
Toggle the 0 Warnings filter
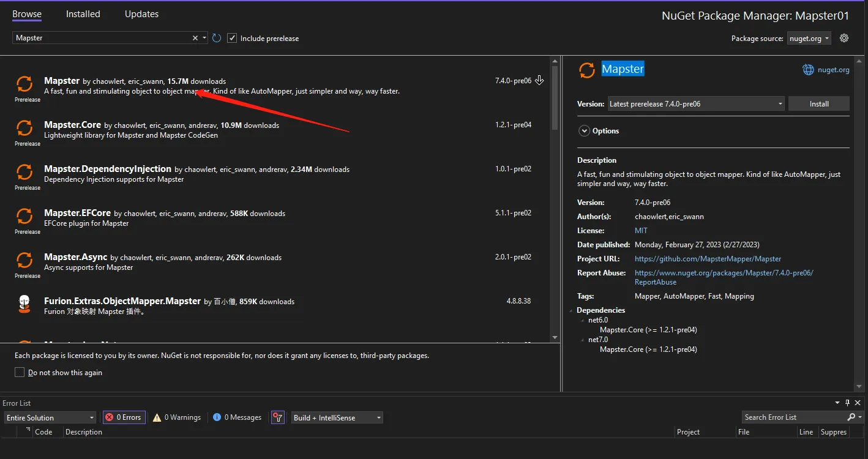point(177,417)
